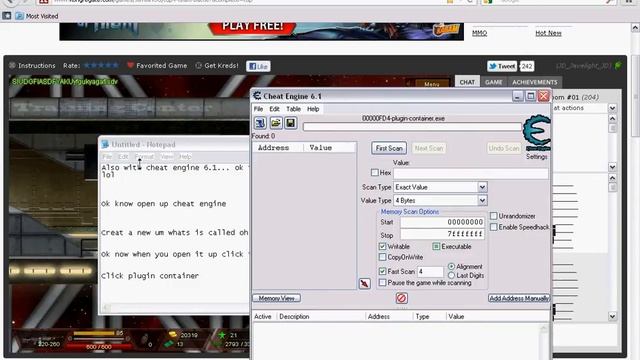The image size is (640, 360).
Task: Switch to the ACHIEVEMENTS tab
Action: click(x=535, y=82)
